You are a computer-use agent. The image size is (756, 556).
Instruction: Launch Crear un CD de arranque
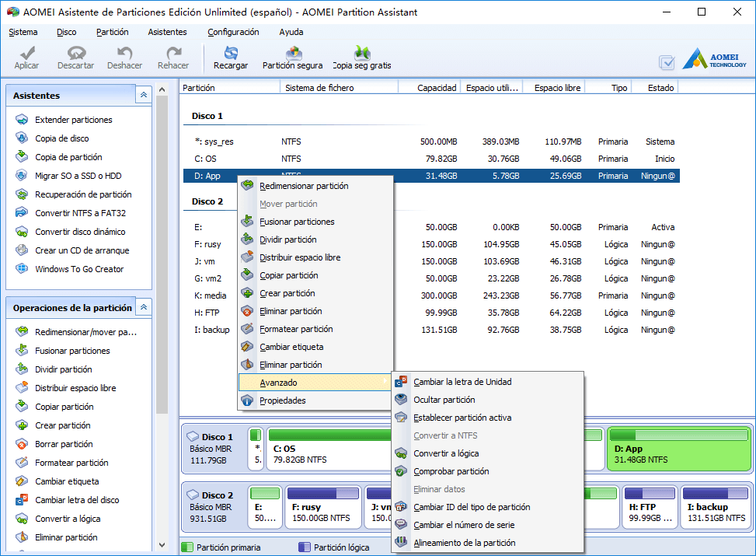point(82,250)
